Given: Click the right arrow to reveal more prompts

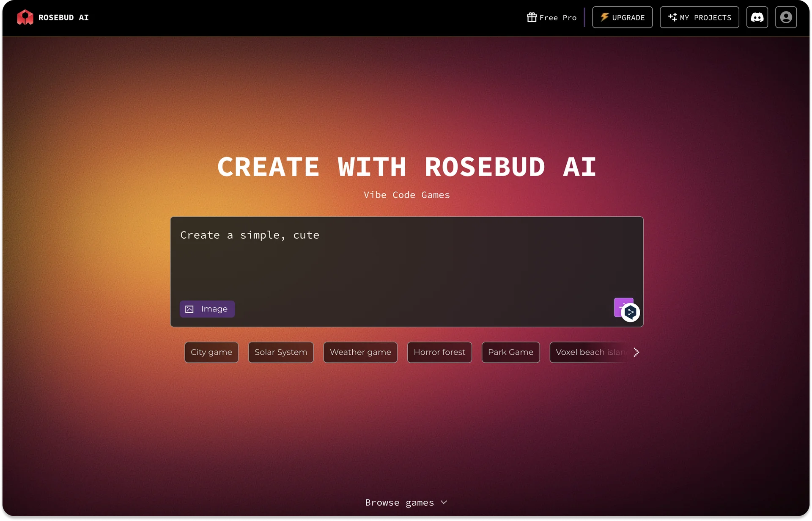Looking at the screenshot, I should tap(636, 352).
